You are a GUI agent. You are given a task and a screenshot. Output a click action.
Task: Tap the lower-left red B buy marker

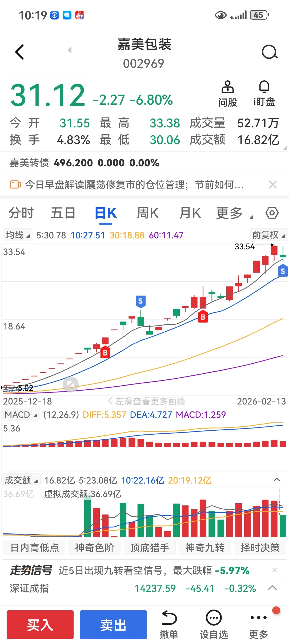pyautogui.click(x=105, y=352)
